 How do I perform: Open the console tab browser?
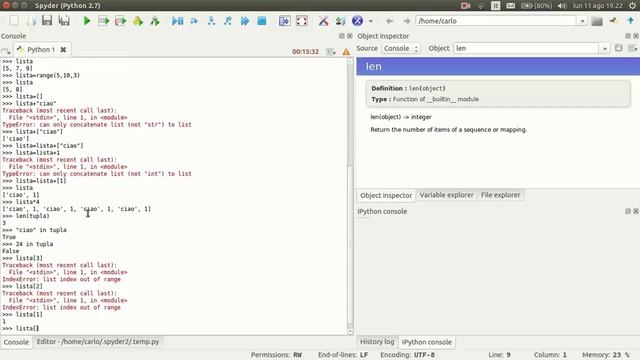coord(6,51)
